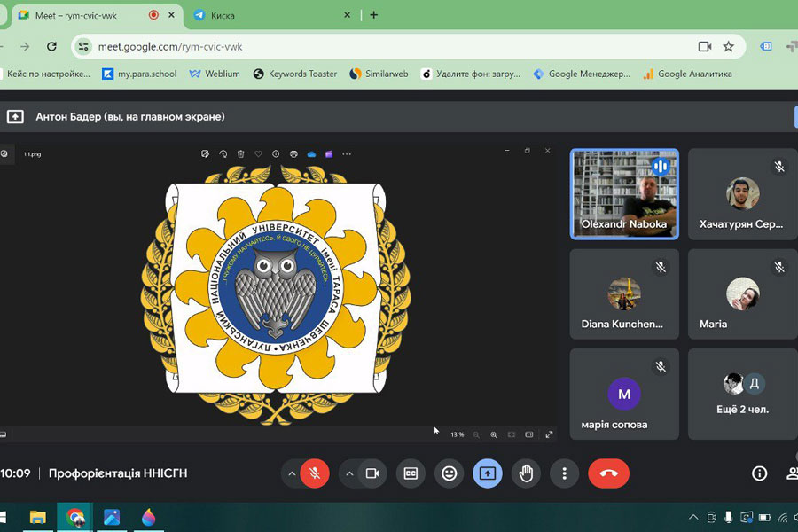Show system tray hidden icons
The image size is (798, 532).
point(693,517)
